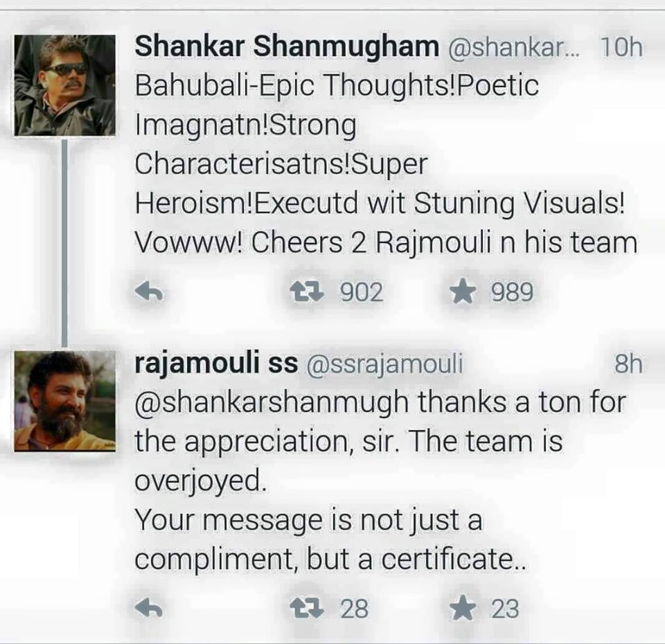665x644 pixels.
Task: Open rajamouli ss's profile picture
Action: (64, 401)
